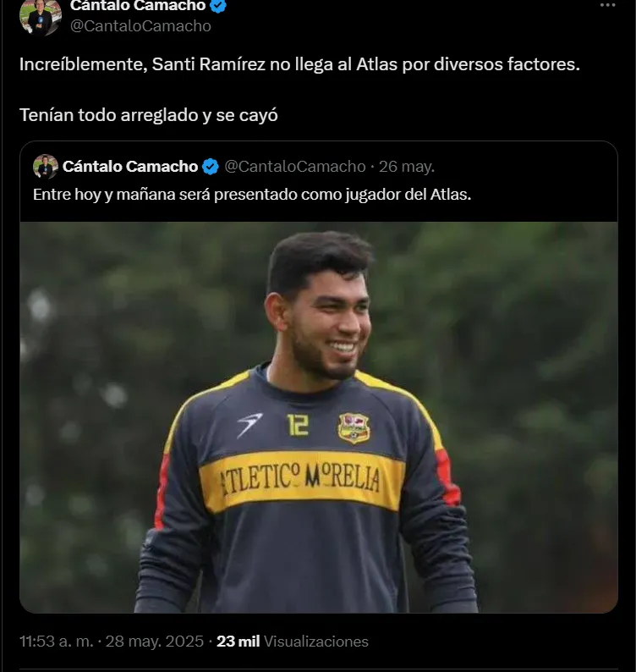Image resolution: width=636 pixels, height=672 pixels.
Task: Click the @CantaloCamacho handle under top name
Action: pyautogui.click(x=140, y=26)
